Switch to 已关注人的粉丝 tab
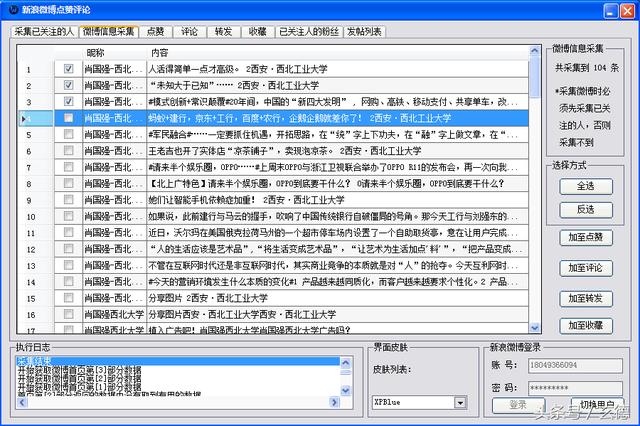640x426 pixels. 309,32
